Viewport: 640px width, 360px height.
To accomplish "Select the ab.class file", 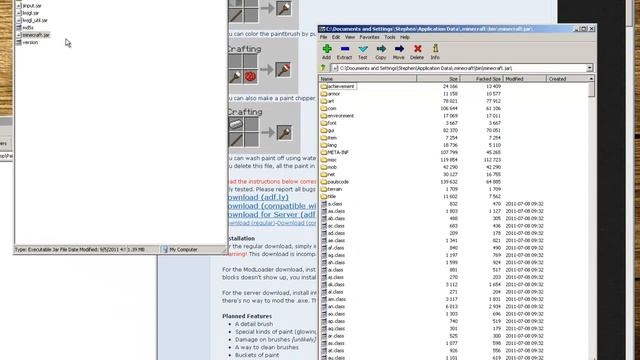I will (333, 219).
